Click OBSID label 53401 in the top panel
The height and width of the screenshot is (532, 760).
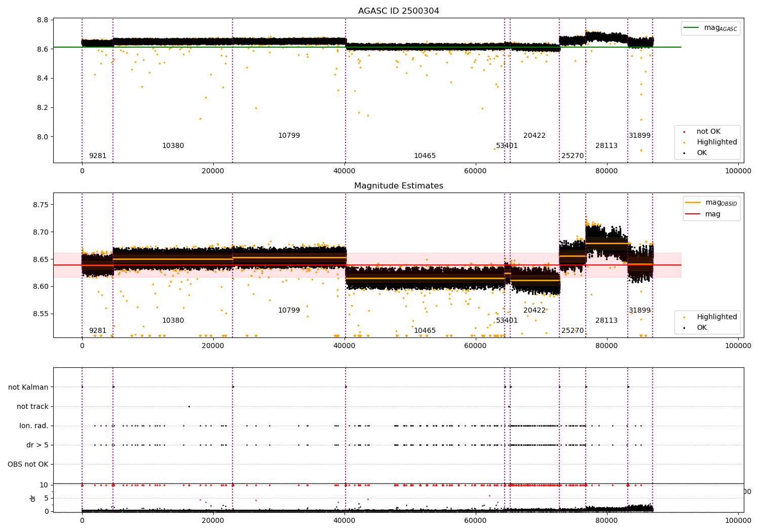point(507,146)
